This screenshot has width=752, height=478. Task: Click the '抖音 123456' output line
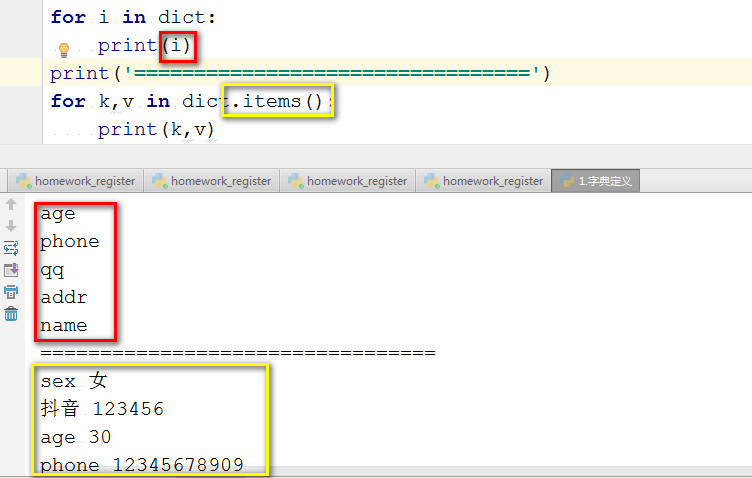pos(102,408)
